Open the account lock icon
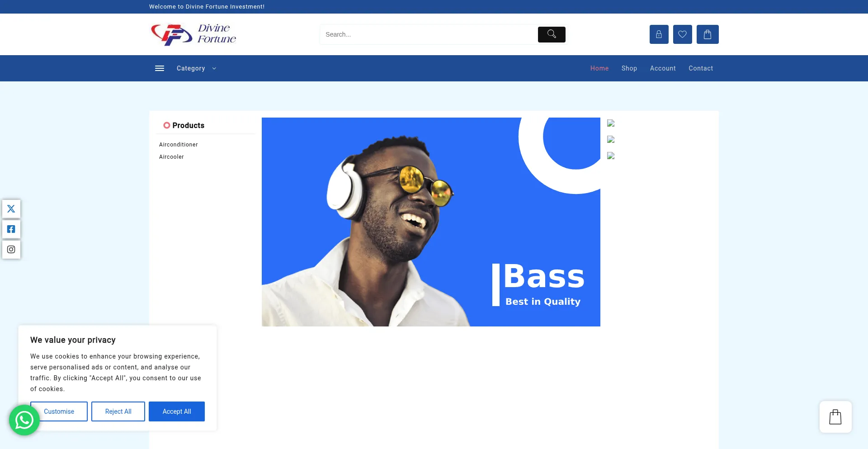Viewport: 868px width, 449px height. (659, 34)
